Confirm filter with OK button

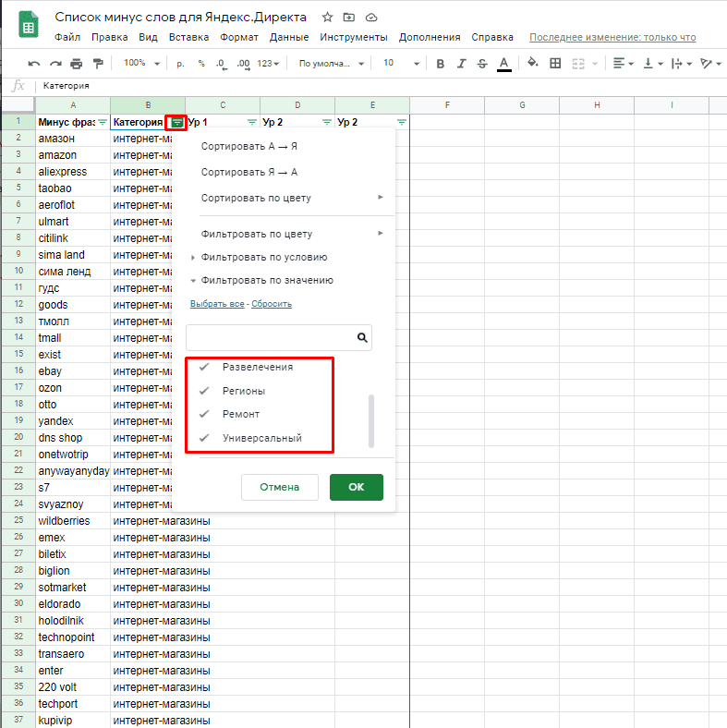pyautogui.click(x=356, y=487)
